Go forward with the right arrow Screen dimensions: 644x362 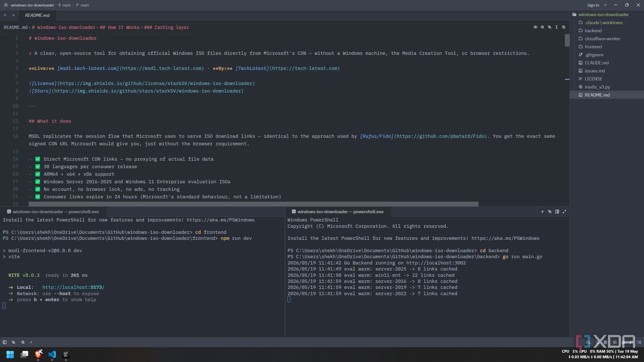coord(13,15)
